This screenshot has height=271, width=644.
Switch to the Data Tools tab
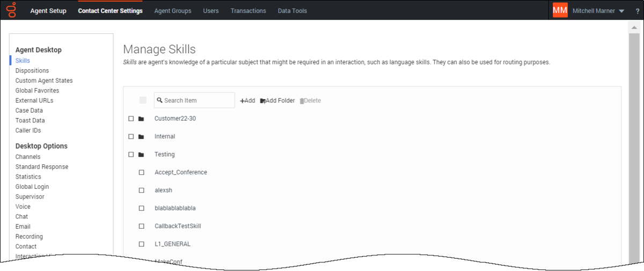[x=292, y=11]
